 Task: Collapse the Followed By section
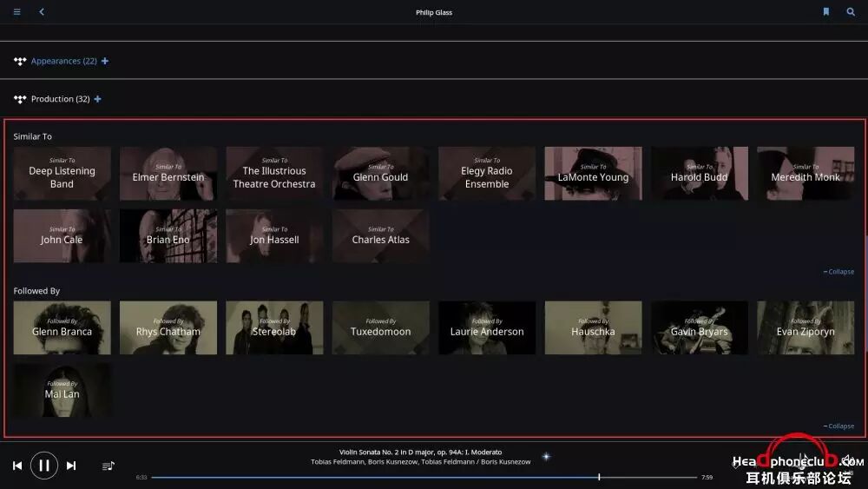pyautogui.click(x=838, y=426)
